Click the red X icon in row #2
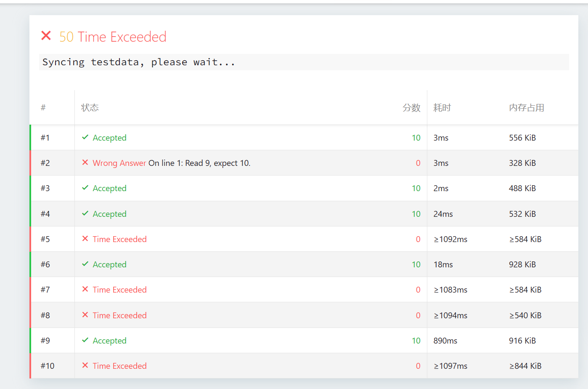Viewport: 588px width, 389px height. click(85, 163)
